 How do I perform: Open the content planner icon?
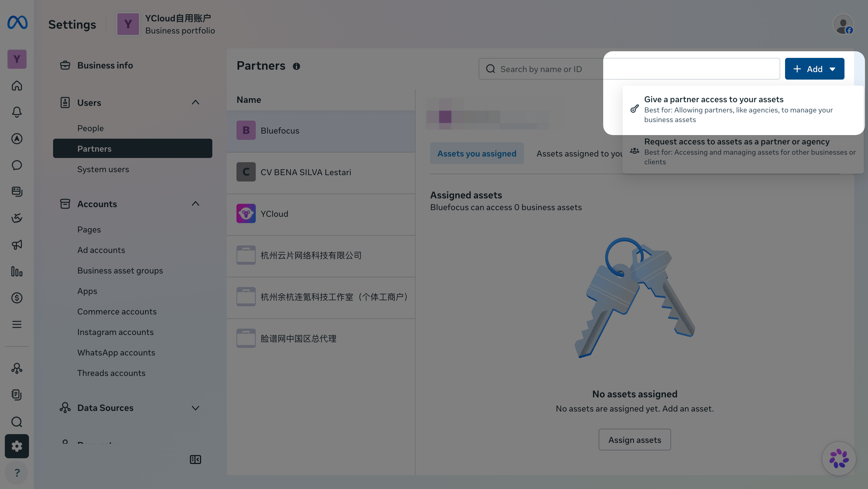[x=17, y=191]
